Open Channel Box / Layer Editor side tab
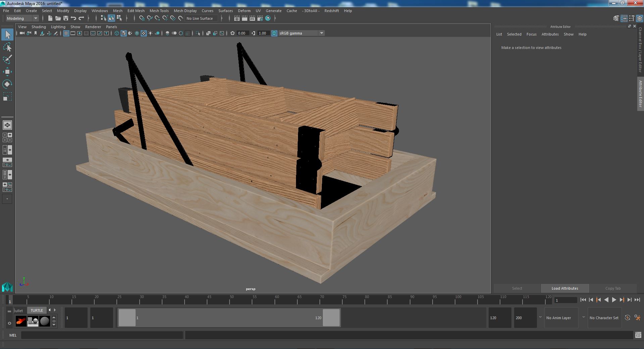The height and width of the screenshot is (349, 644). (x=640, y=50)
